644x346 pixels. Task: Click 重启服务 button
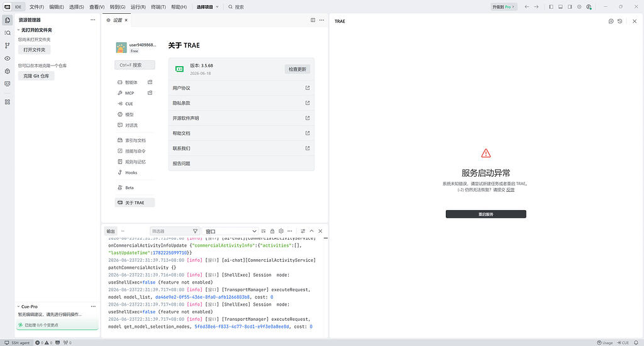point(486,214)
